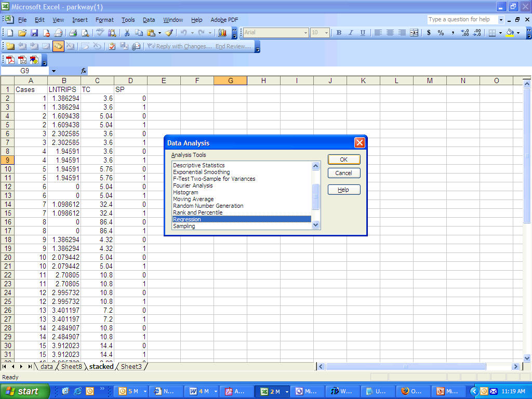532x399 pixels.
Task: Open the Format menu
Action: [x=104, y=20]
